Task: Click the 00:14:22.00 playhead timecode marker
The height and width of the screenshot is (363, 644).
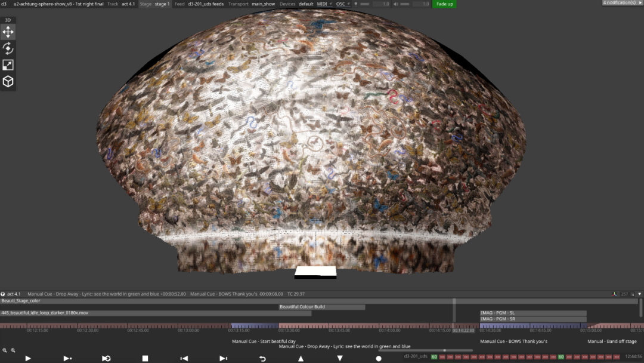Action: (464, 331)
